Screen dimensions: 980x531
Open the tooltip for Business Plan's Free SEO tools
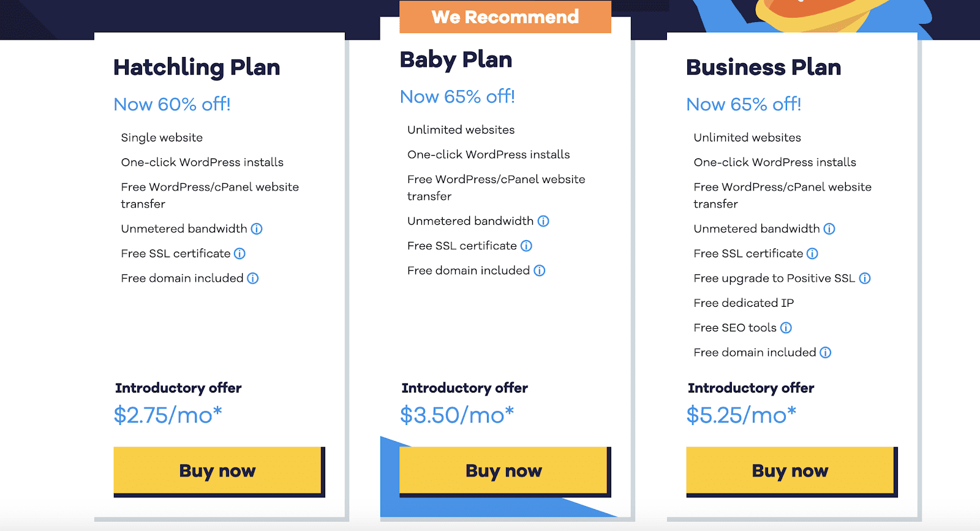point(787,328)
